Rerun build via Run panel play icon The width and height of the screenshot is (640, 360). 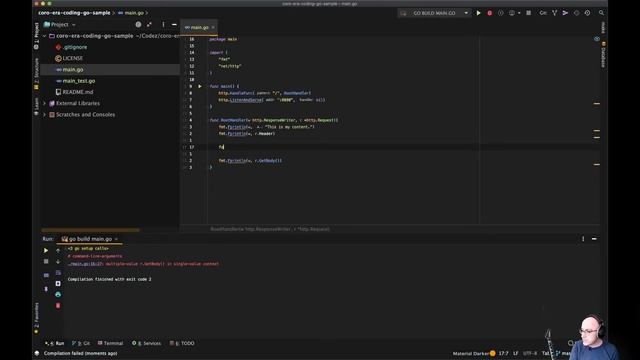coord(46,250)
